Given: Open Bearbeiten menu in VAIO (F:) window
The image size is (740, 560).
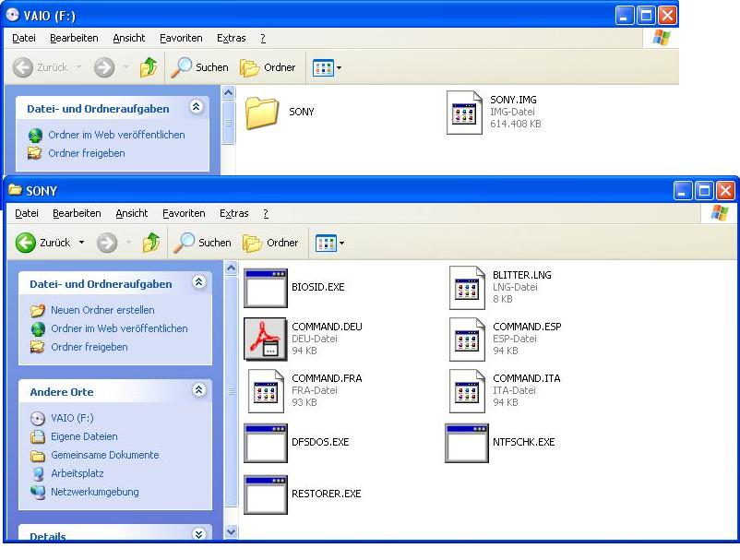Looking at the screenshot, I should (x=74, y=38).
